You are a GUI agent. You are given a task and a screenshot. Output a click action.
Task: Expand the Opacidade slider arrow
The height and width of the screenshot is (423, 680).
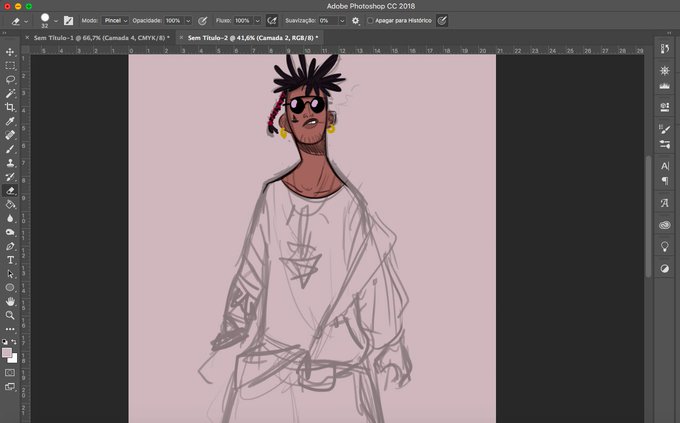188,20
